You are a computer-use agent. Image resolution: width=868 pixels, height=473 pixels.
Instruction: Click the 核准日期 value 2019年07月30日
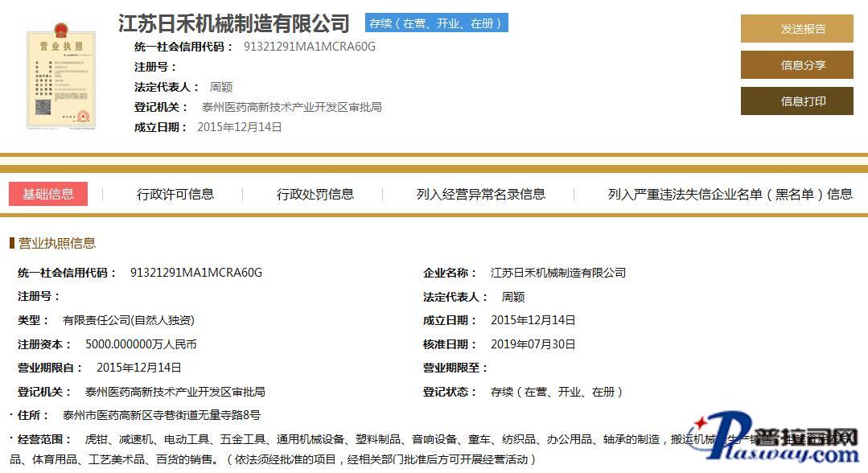click(533, 344)
